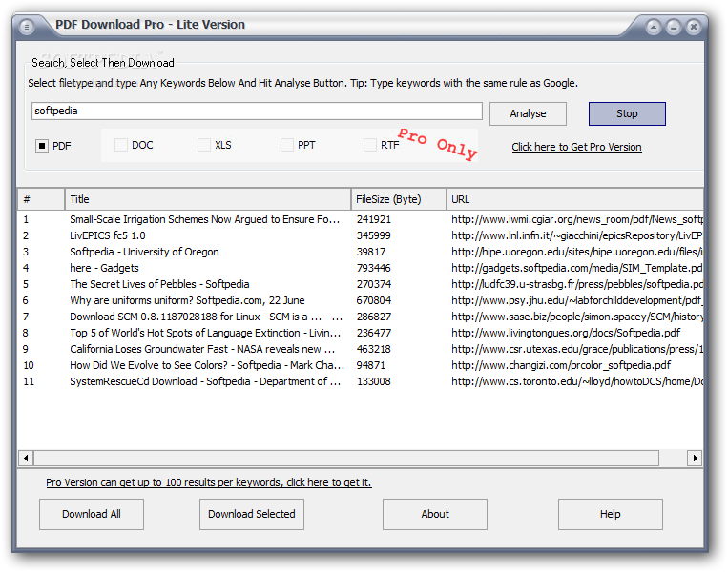Click file size value 670804
Screen dimensions: 728x572
pos(374,300)
